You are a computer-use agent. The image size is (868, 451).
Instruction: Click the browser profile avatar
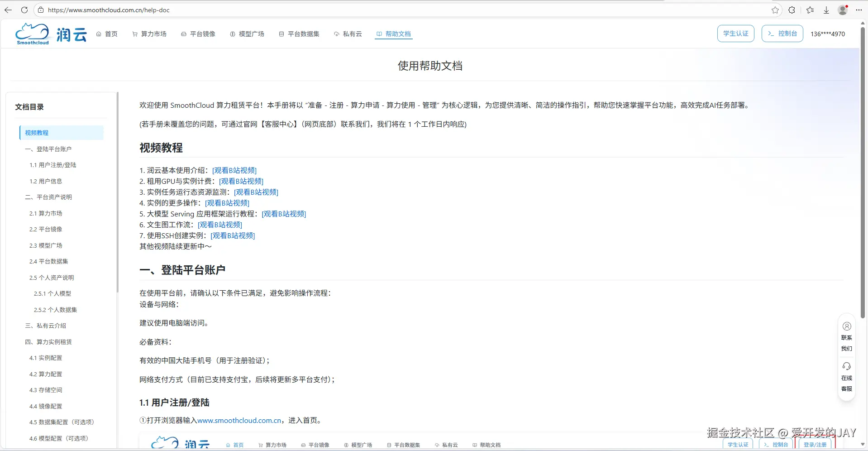pos(843,10)
